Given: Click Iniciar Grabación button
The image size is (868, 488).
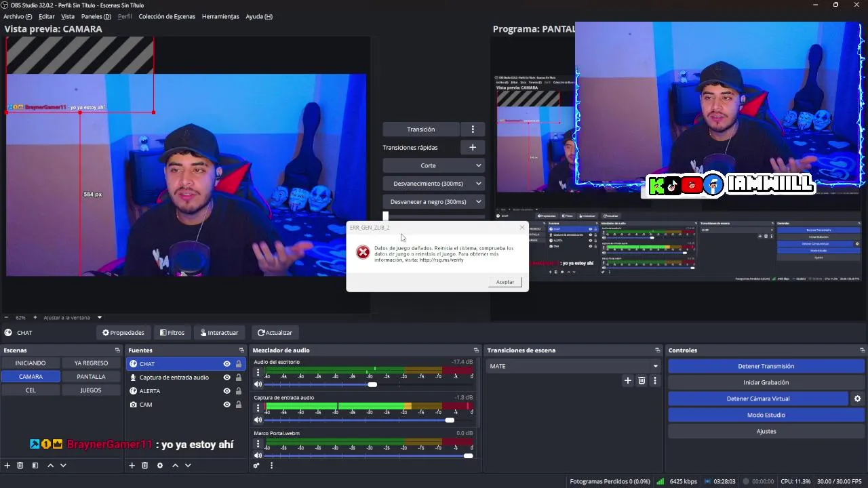Looking at the screenshot, I should coord(766,382).
